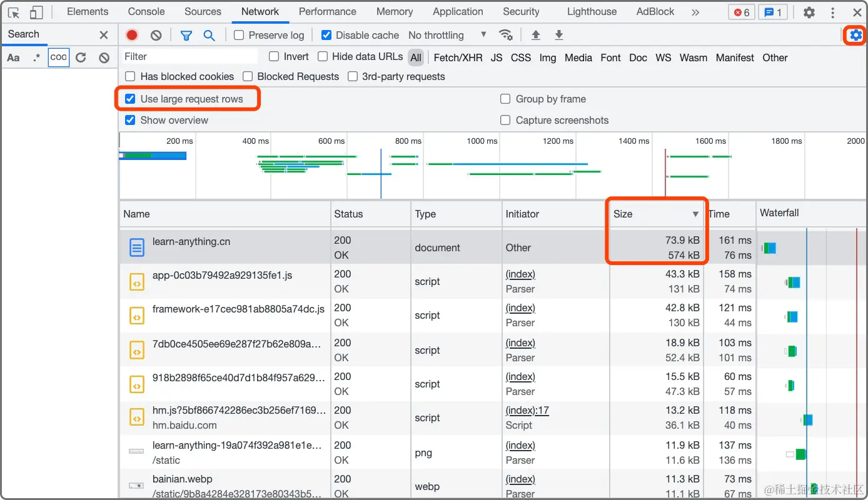This screenshot has height=500, width=868.
Task: Uncheck the Disable cache checkbox
Action: coord(326,36)
